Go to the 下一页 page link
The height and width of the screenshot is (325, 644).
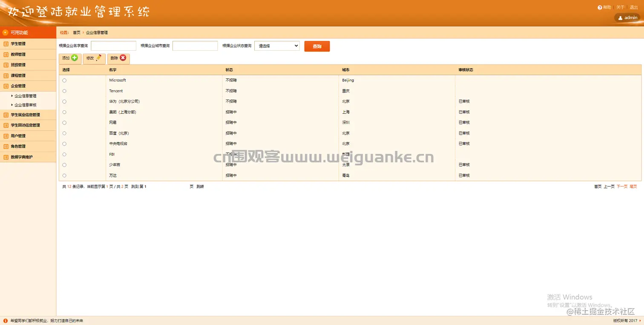(622, 187)
